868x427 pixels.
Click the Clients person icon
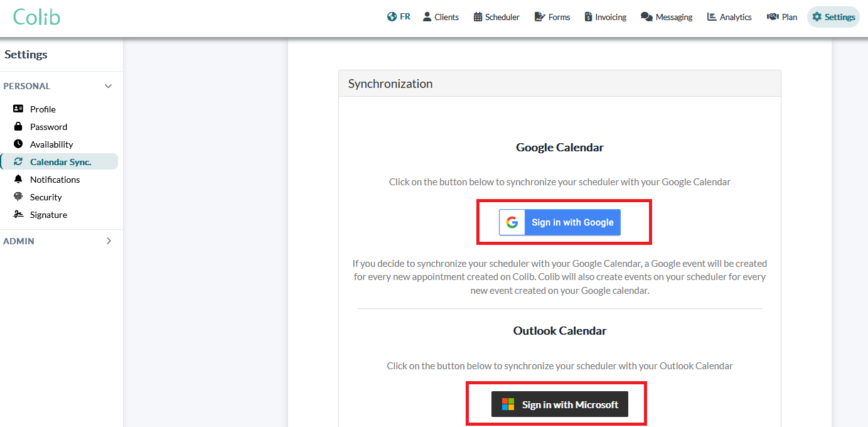(x=427, y=17)
